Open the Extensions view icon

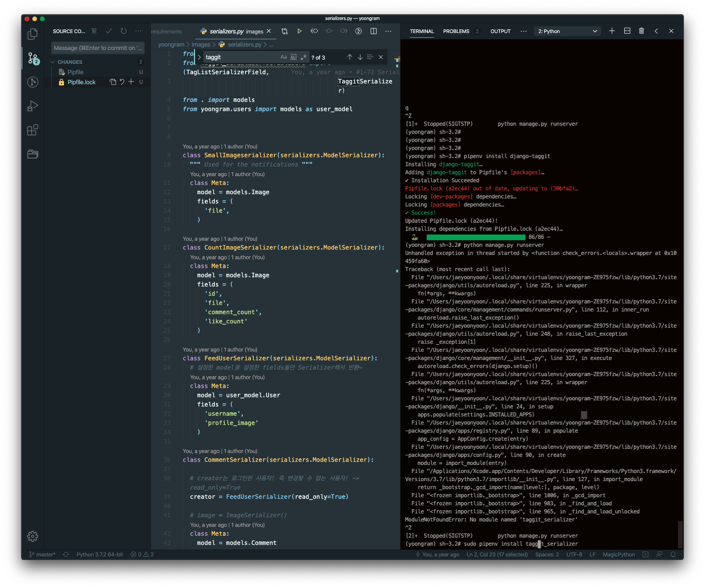click(x=33, y=130)
